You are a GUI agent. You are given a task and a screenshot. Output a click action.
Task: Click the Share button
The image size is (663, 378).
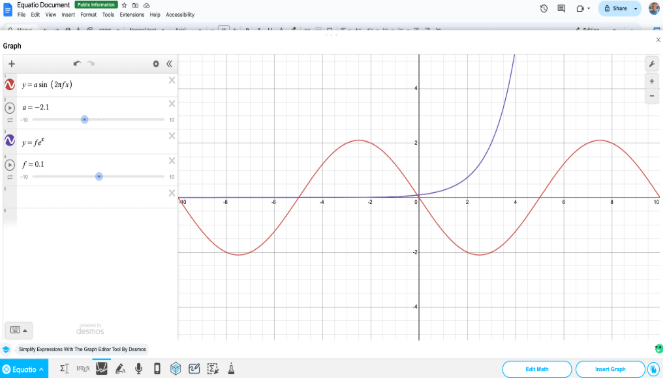[616, 8]
